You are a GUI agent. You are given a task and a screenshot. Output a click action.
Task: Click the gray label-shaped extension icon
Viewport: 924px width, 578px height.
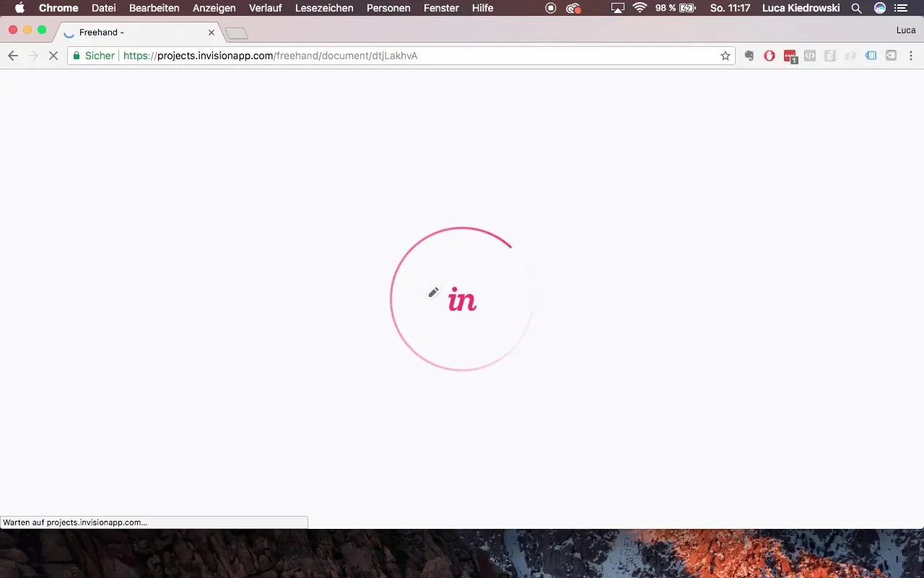click(x=891, y=56)
